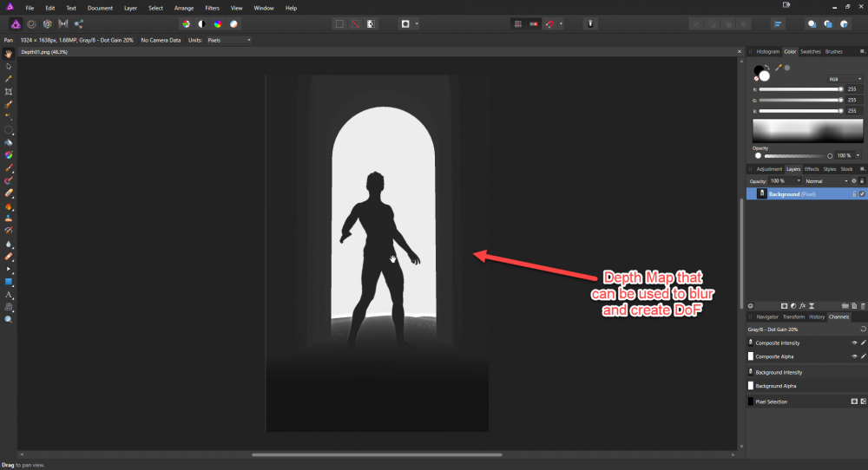
Task: Apply Auto Levels from the toolbar
Action: click(186, 23)
